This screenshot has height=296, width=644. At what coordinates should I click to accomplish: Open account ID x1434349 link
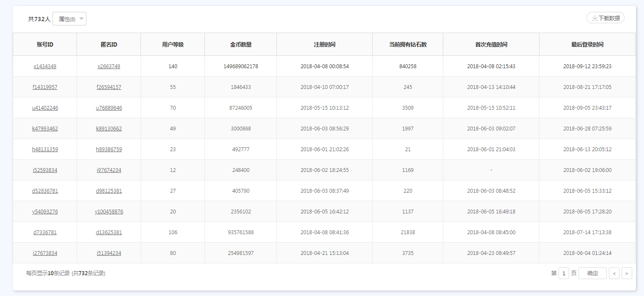tap(45, 66)
